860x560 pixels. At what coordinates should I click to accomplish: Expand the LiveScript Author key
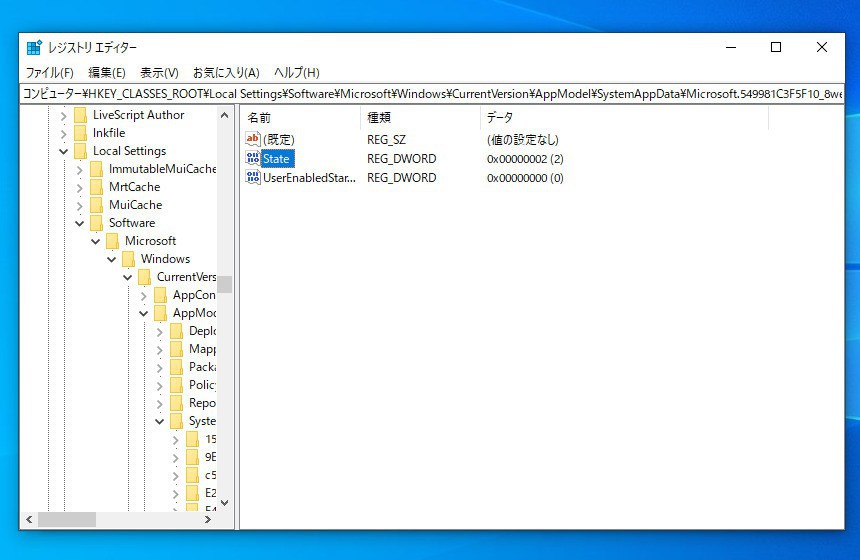click(x=64, y=116)
